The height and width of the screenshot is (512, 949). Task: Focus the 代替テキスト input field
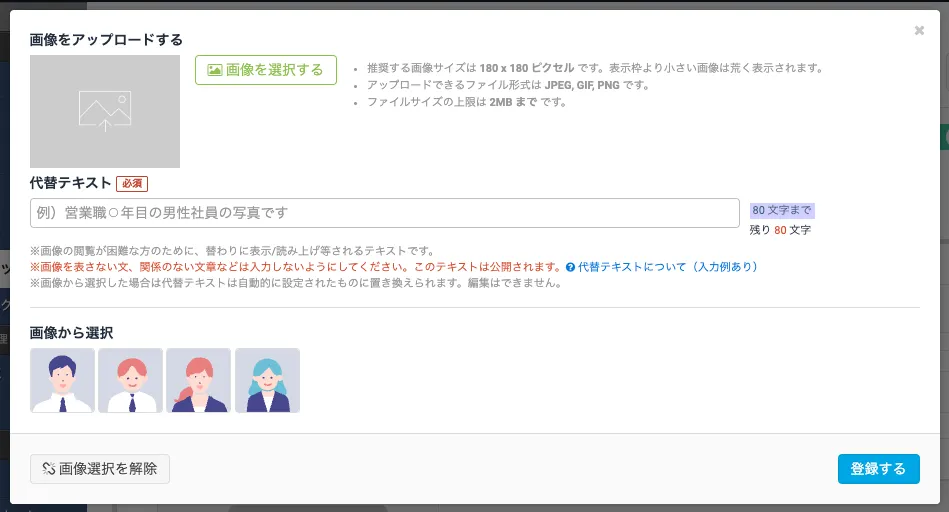coord(384,213)
